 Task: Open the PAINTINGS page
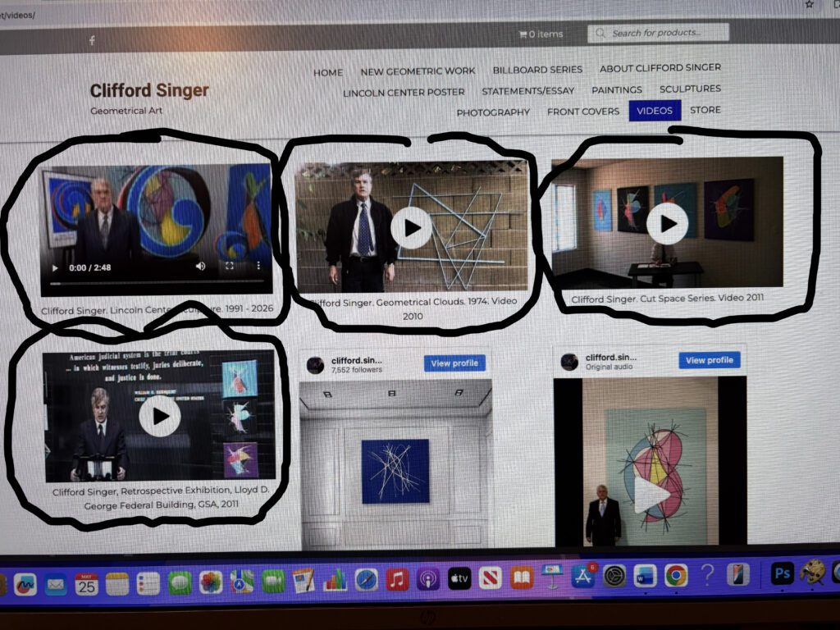pyautogui.click(x=617, y=90)
